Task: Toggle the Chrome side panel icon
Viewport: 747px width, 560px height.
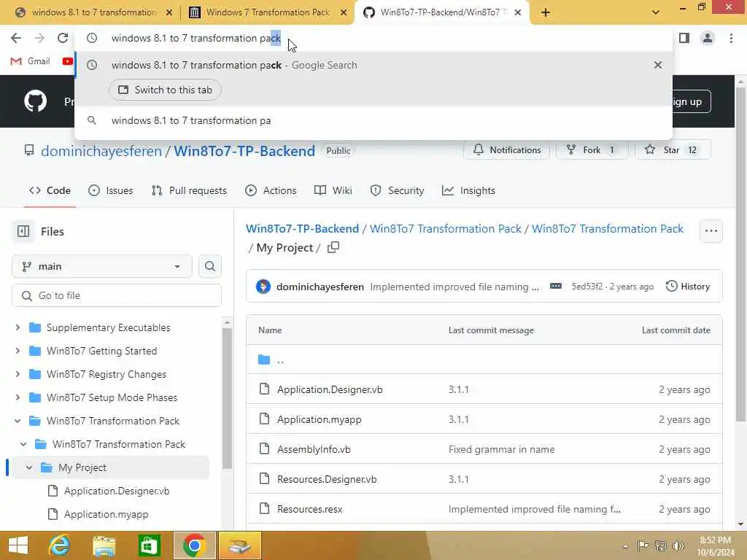Action: point(684,38)
